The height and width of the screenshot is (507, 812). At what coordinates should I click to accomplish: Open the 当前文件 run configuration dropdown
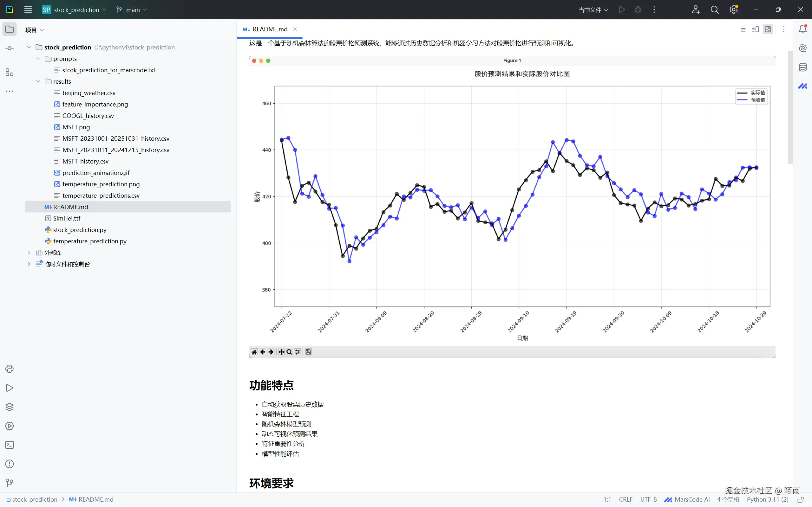(593, 10)
